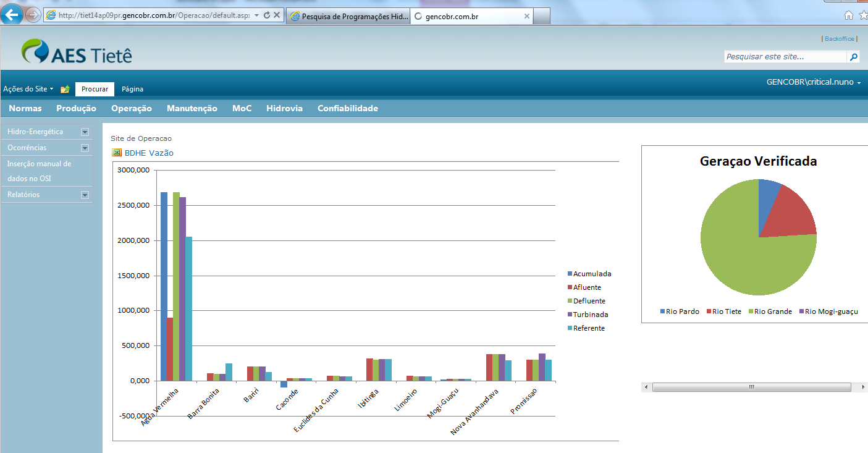The image size is (868, 453).
Task: Click the browser URL address field
Action: click(x=154, y=15)
